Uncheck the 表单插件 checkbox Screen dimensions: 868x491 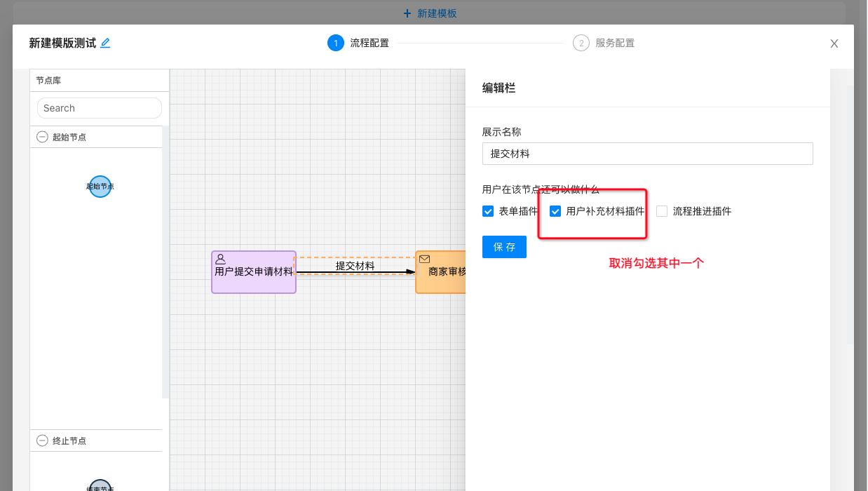(488, 210)
